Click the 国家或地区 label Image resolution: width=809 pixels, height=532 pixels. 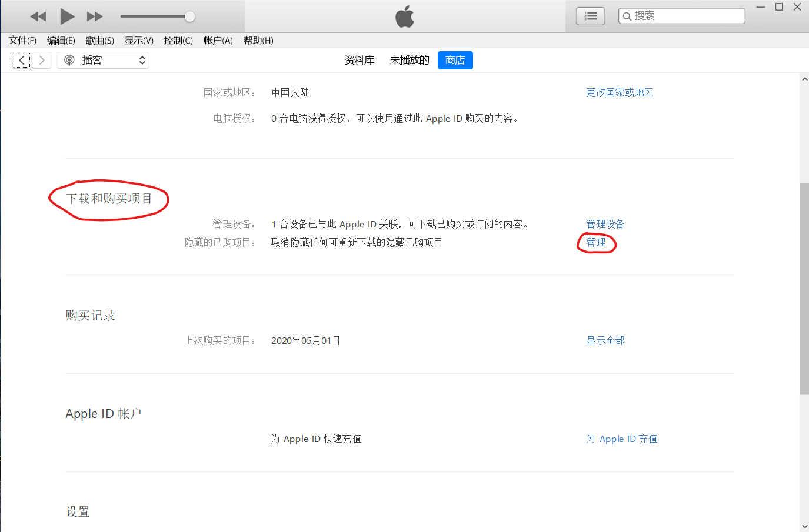[229, 92]
